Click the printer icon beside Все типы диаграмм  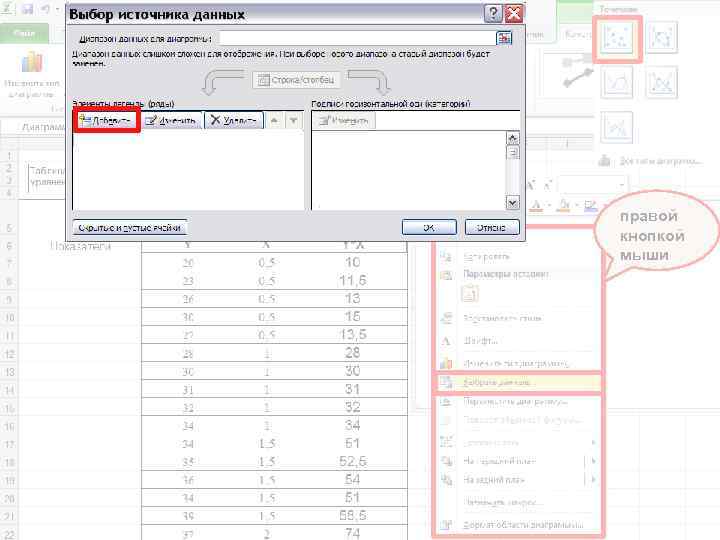[605, 161]
